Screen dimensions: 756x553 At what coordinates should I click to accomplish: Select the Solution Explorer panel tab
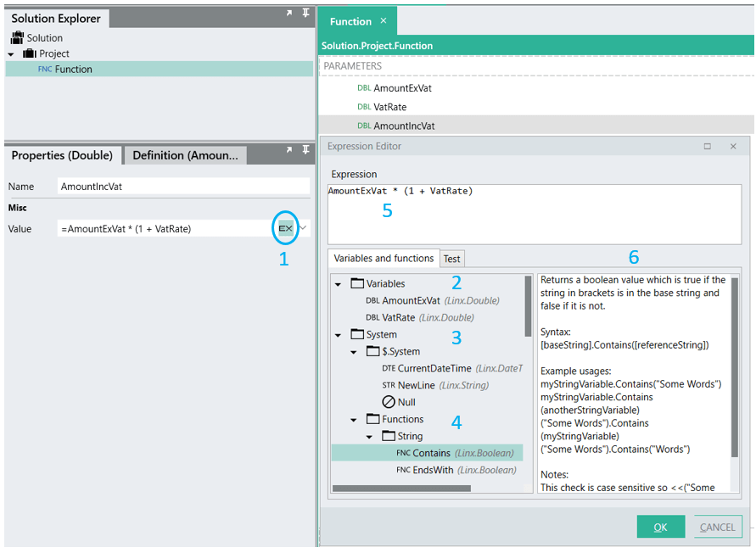pyautogui.click(x=56, y=19)
